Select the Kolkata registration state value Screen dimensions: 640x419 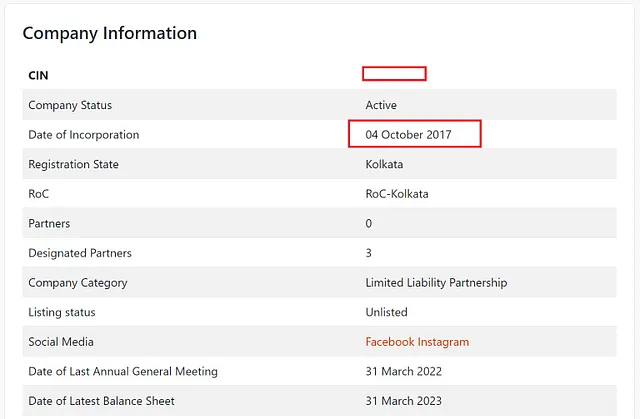[384, 164]
